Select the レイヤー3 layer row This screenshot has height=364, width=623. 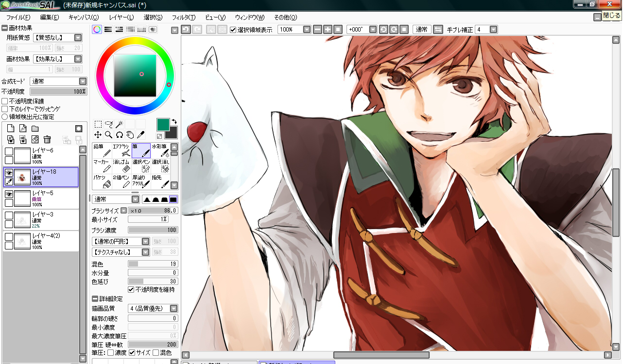click(41, 220)
